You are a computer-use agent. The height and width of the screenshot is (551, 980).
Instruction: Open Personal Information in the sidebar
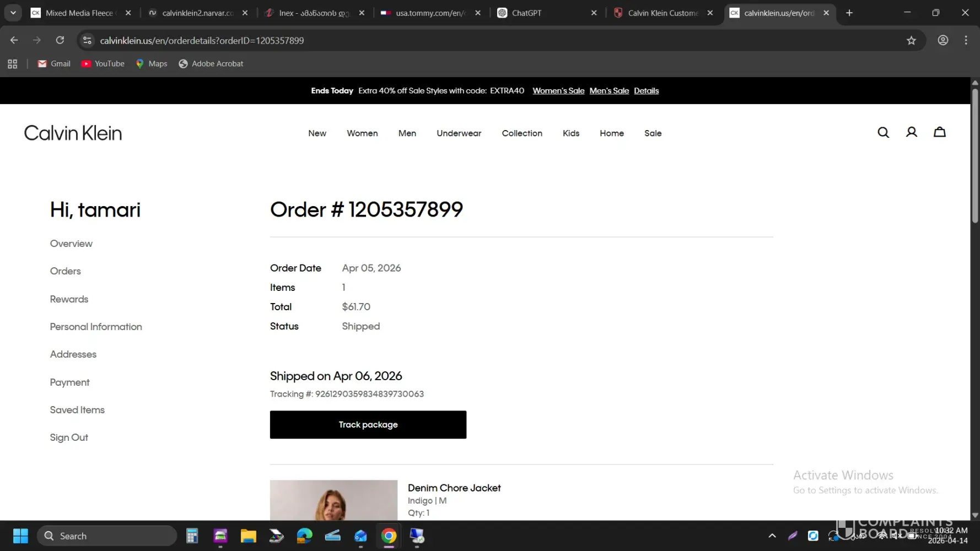[96, 327]
